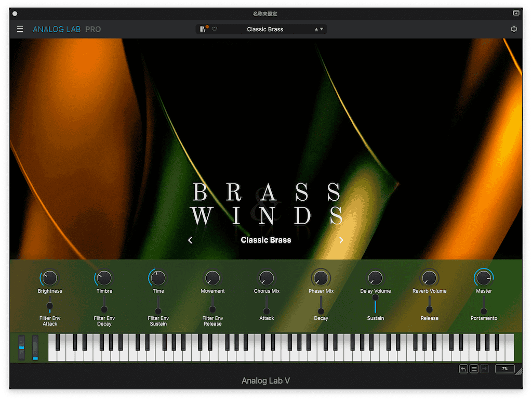
Task: Go to previous preset with left chevron
Action: pyautogui.click(x=190, y=240)
